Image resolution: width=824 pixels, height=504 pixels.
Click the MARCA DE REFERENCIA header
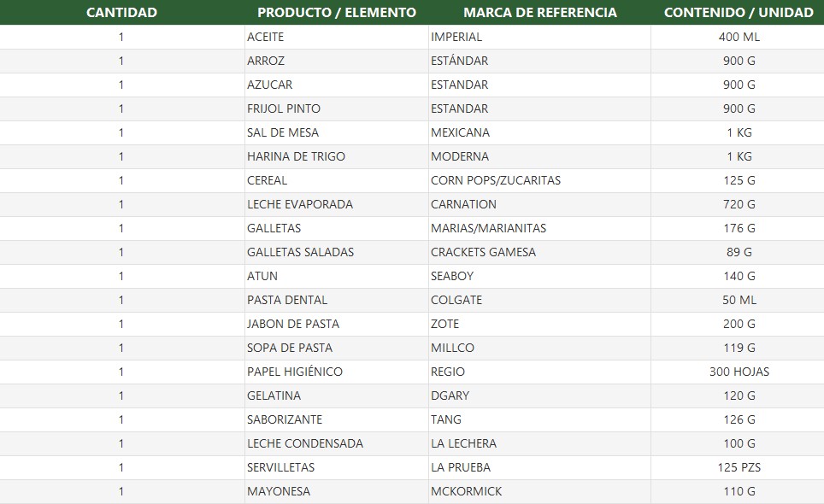click(x=539, y=12)
